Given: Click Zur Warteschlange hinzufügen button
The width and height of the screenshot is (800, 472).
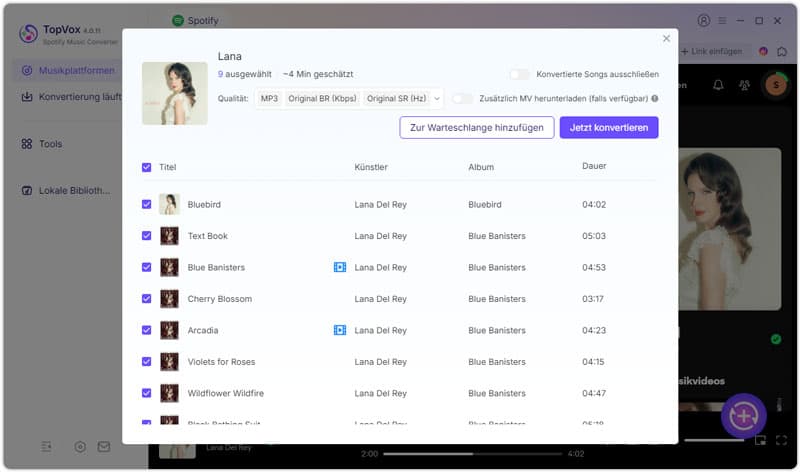Looking at the screenshot, I should click(477, 128).
